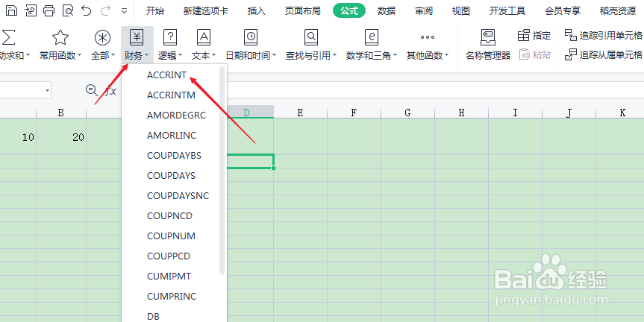Select AMORLINC from the function list

pos(172,136)
